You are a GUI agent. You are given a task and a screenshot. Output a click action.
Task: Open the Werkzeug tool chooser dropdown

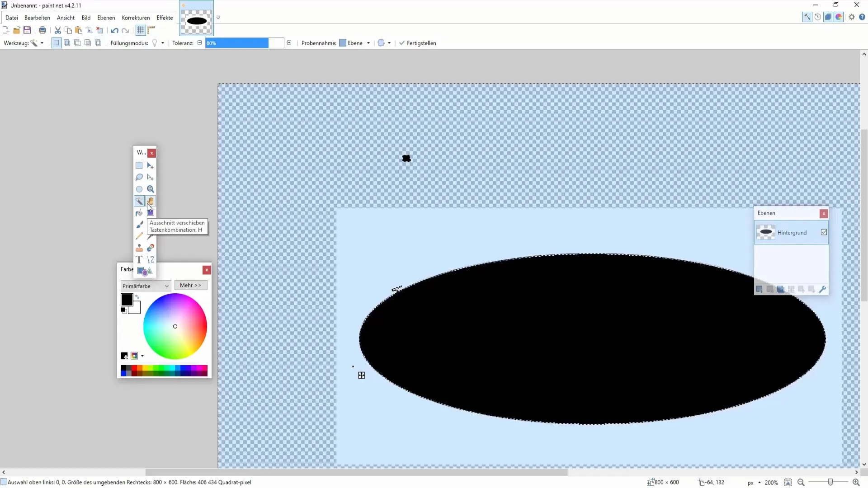click(37, 43)
